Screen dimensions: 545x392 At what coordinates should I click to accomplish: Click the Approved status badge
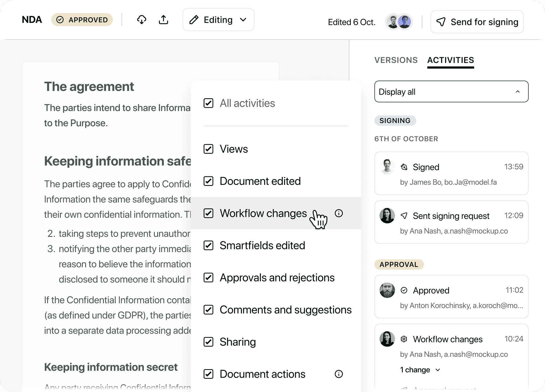coord(82,20)
